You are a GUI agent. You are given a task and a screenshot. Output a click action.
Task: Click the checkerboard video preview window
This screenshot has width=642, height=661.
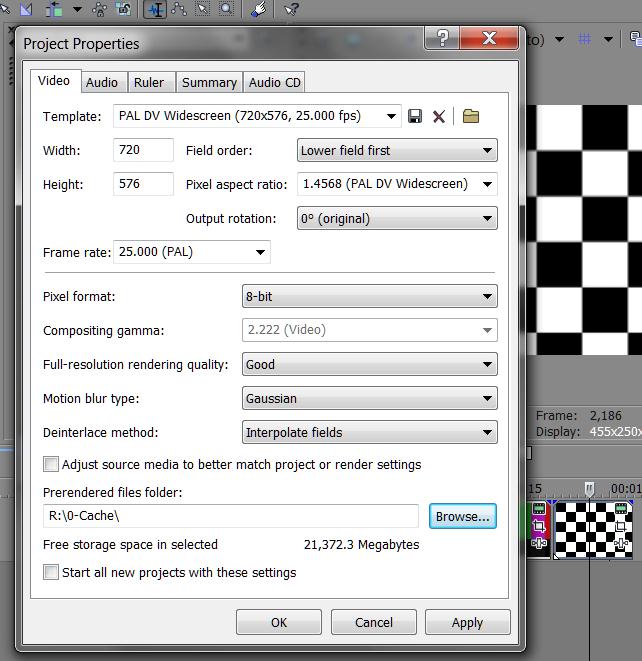pyautogui.click(x=584, y=230)
